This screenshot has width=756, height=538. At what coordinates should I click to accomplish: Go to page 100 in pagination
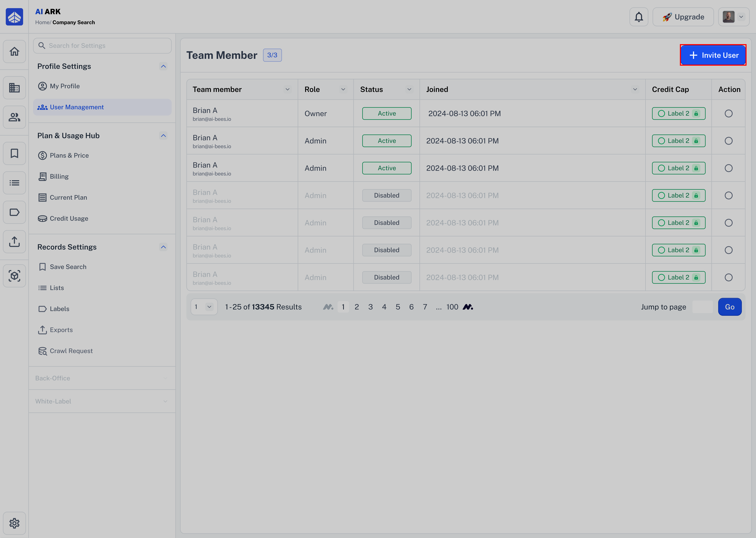pyautogui.click(x=452, y=307)
